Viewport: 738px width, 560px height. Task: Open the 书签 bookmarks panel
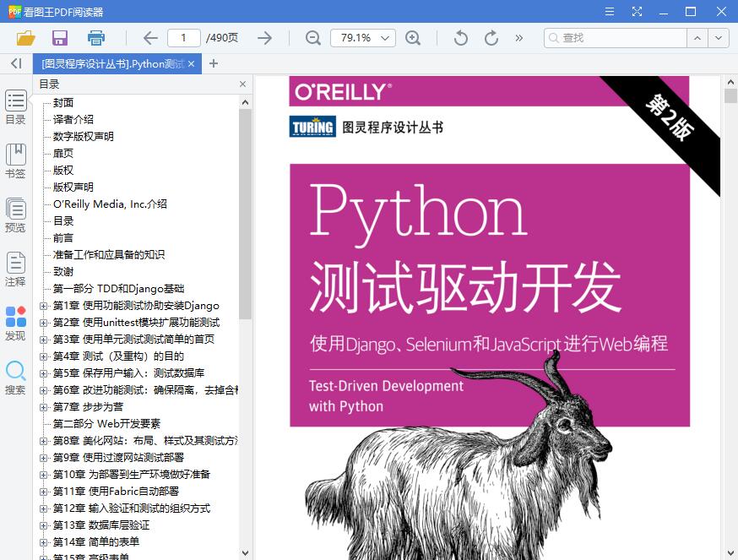click(x=15, y=161)
